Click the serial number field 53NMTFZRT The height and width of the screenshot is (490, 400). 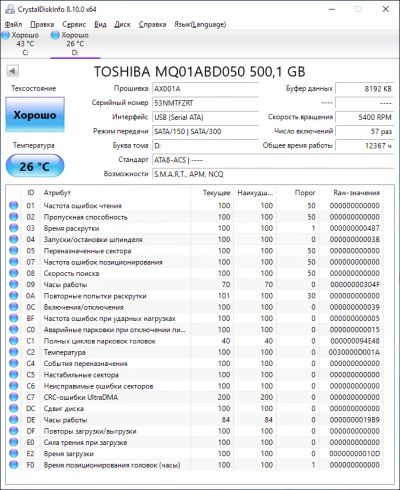(205, 103)
